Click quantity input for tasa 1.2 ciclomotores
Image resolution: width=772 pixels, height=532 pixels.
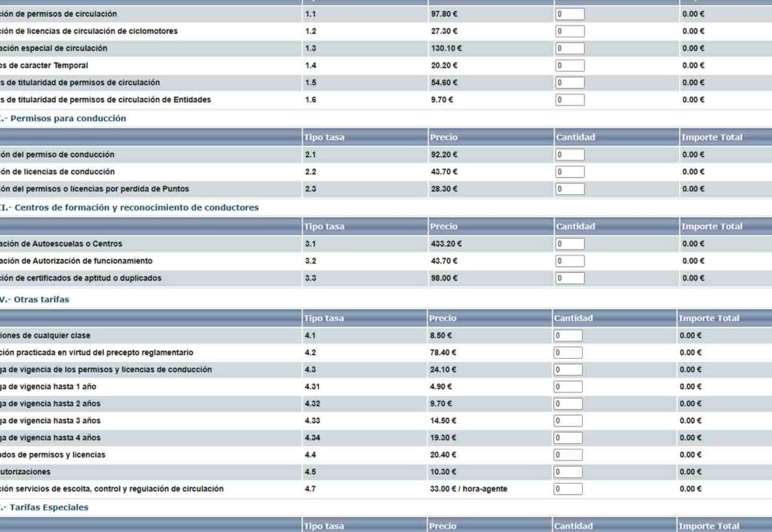[570, 32]
